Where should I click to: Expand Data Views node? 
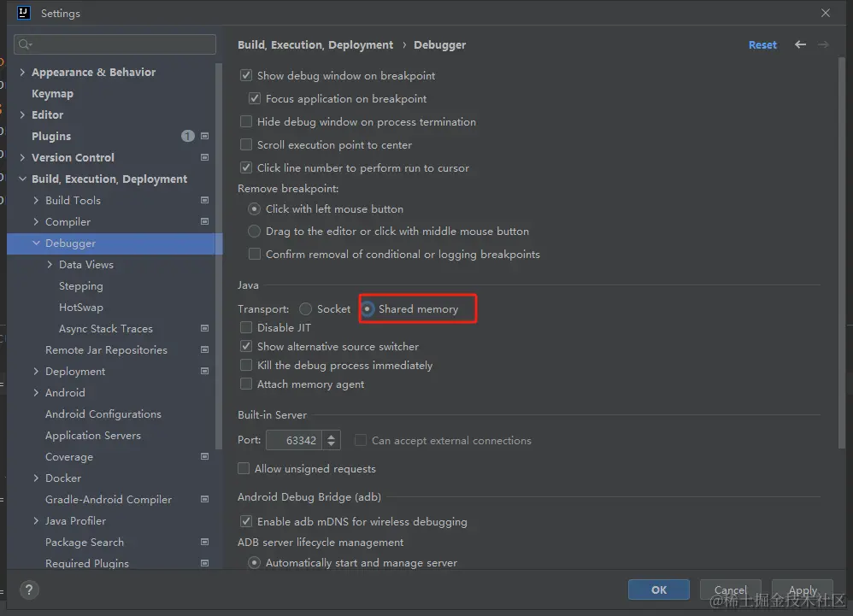coord(50,264)
